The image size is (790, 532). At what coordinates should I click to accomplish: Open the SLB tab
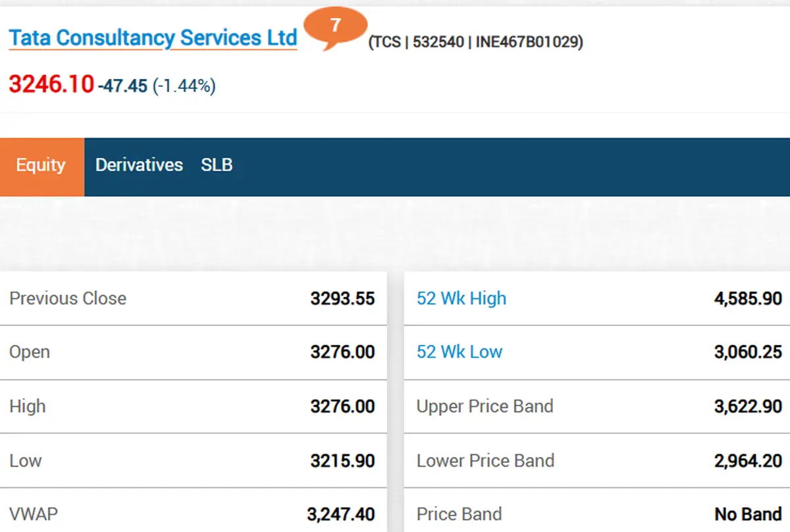[217, 165]
